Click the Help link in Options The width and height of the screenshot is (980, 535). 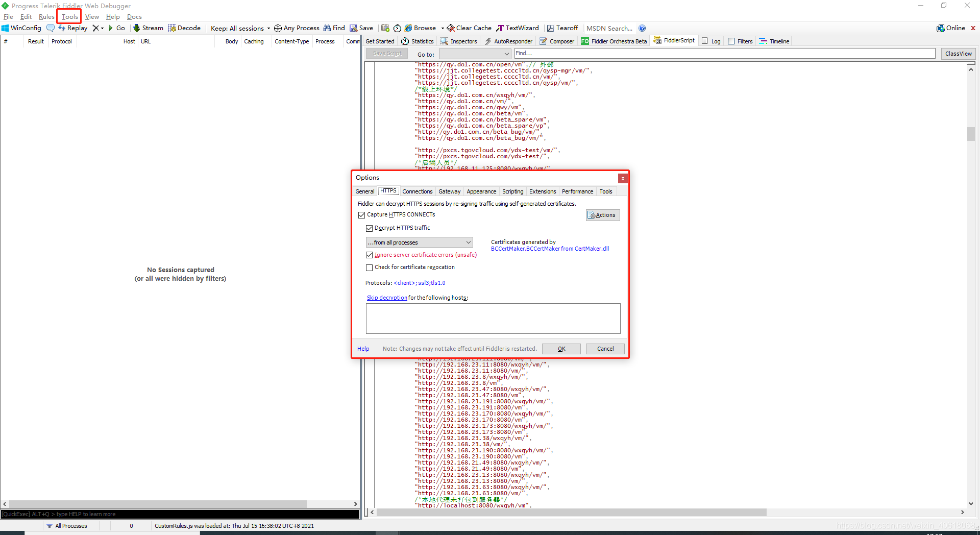pyautogui.click(x=363, y=349)
